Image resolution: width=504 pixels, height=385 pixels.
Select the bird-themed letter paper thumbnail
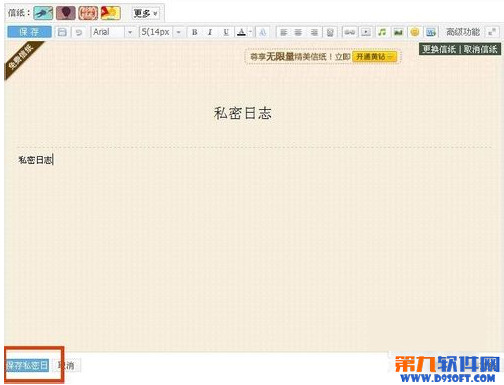pyautogui.click(x=43, y=13)
